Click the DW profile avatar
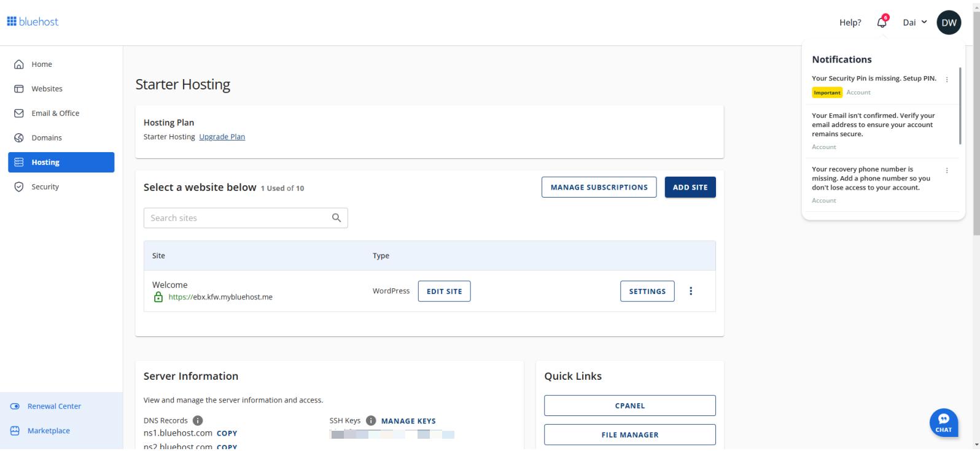This screenshot has height=451, width=980. [948, 23]
